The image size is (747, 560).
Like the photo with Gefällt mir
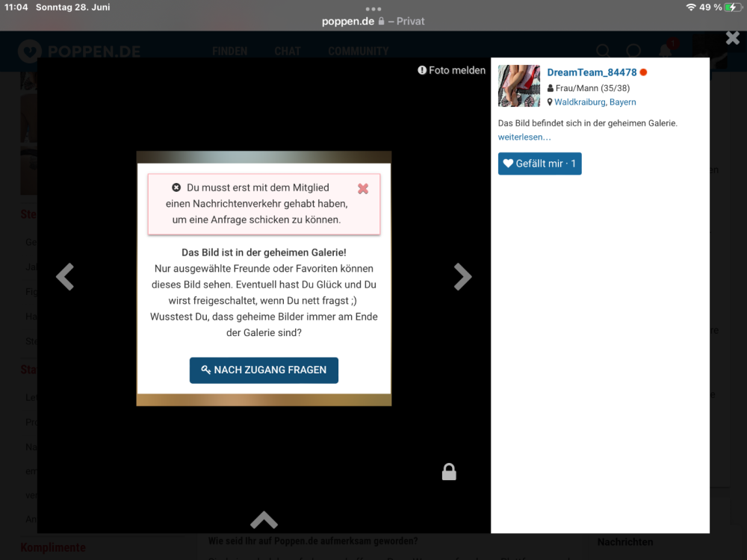coord(540,164)
